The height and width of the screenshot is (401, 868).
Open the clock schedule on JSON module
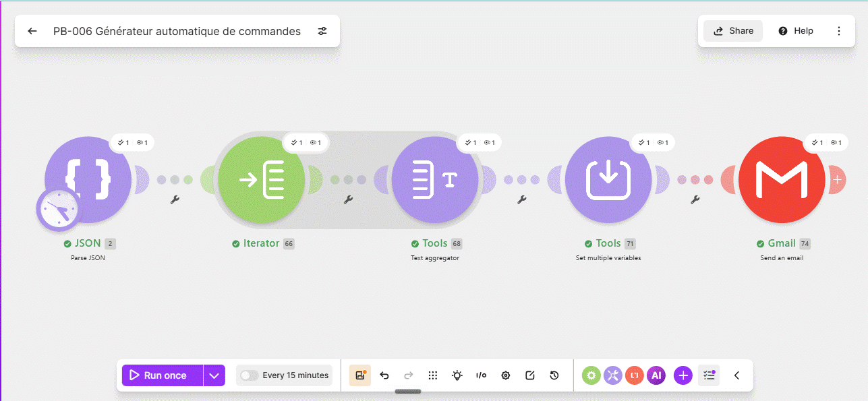(57, 209)
